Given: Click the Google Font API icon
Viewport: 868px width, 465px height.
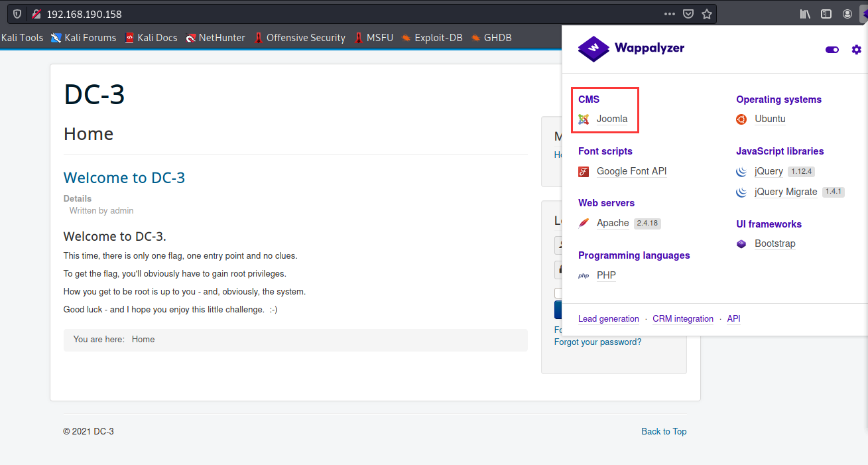Looking at the screenshot, I should (x=584, y=171).
